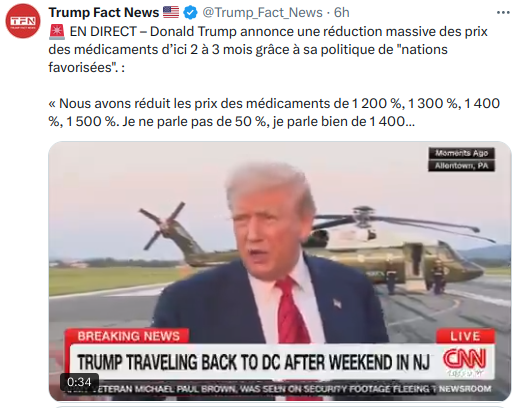Click the 0:34 video duration badge

click(x=79, y=382)
